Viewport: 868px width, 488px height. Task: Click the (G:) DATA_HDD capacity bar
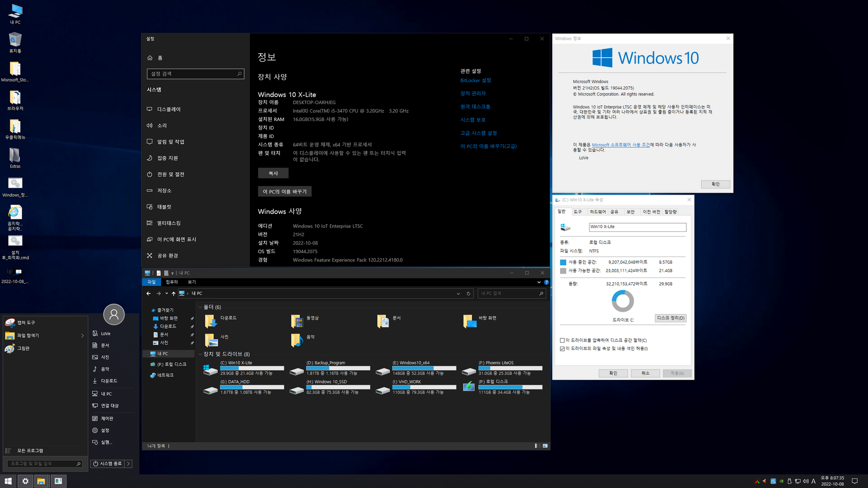pyautogui.click(x=252, y=387)
